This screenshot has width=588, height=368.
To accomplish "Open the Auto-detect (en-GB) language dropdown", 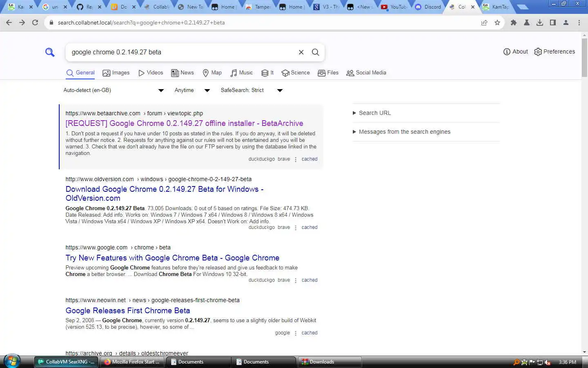I will 114,90.
